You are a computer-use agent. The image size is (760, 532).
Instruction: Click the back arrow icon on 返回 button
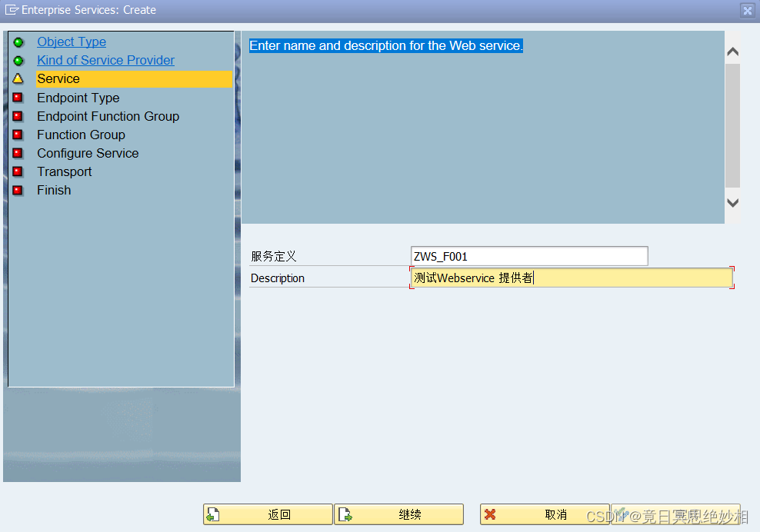(x=213, y=514)
